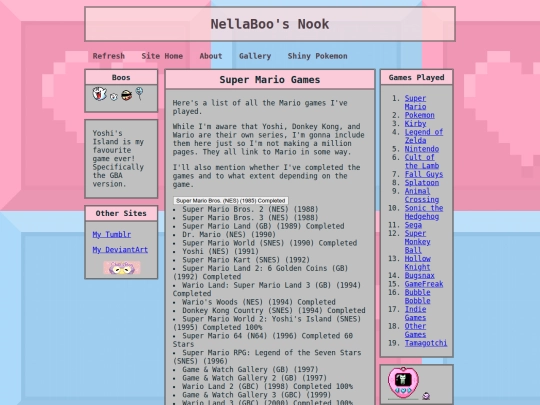The width and height of the screenshot is (540, 405).
Task: Open the Super Mario games link
Action: tap(415, 102)
